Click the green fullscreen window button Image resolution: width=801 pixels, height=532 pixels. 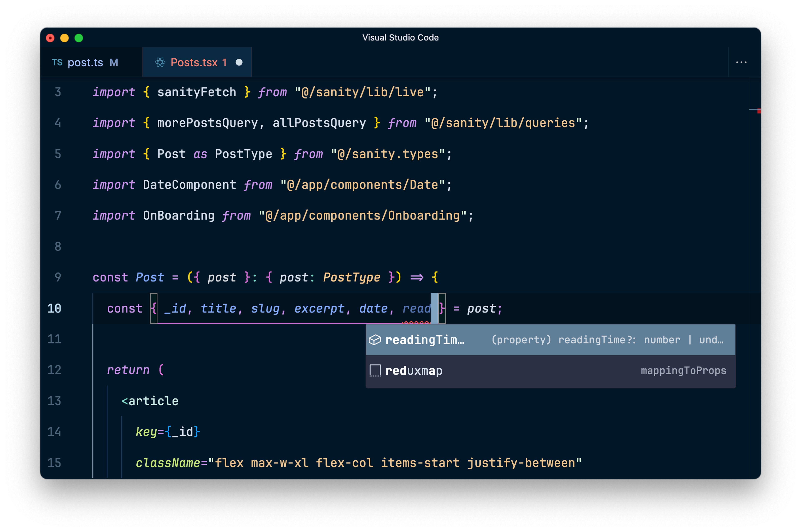point(79,38)
